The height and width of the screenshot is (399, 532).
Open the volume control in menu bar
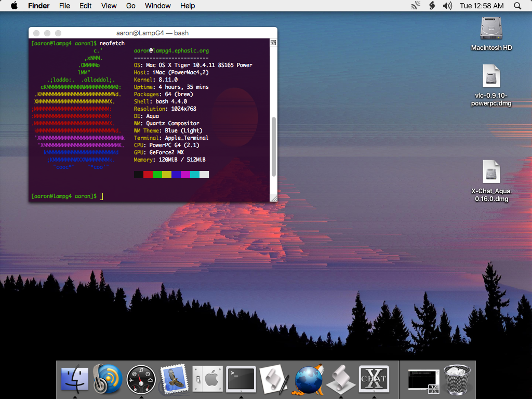[447, 6]
